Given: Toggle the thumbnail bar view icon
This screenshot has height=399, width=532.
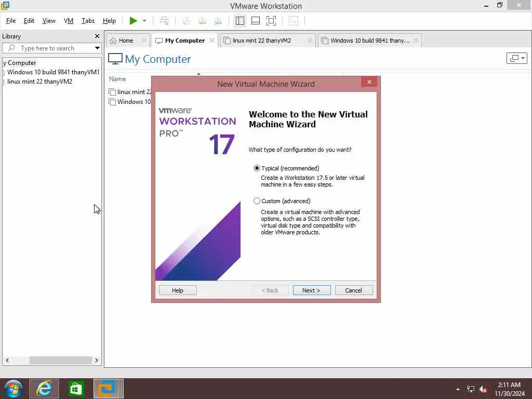Looking at the screenshot, I should pyautogui.click(x=256, y=21).
